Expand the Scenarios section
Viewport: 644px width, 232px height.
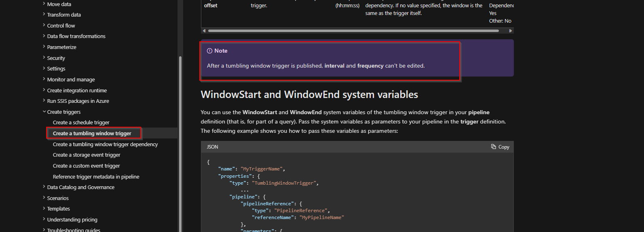58,198
